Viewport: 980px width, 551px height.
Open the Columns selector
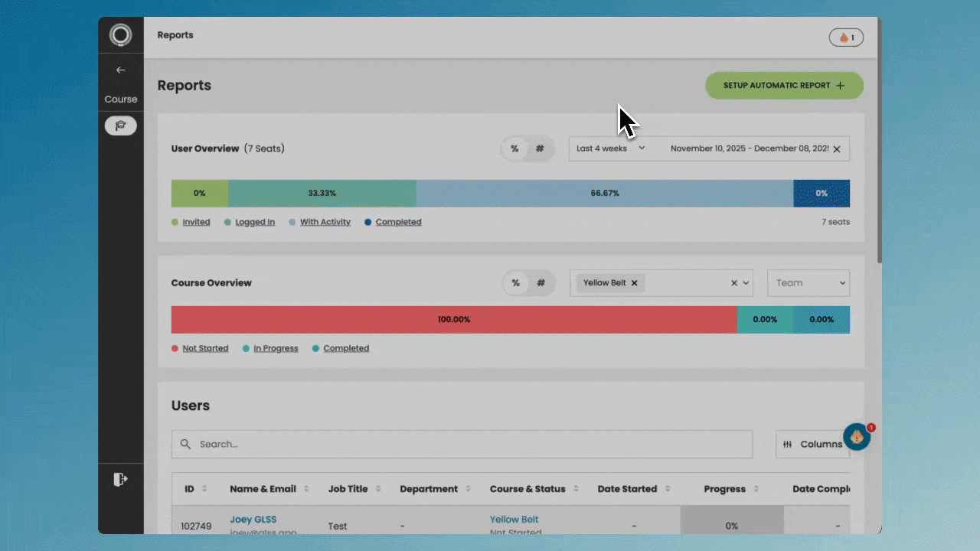click(x=812, y=444)
